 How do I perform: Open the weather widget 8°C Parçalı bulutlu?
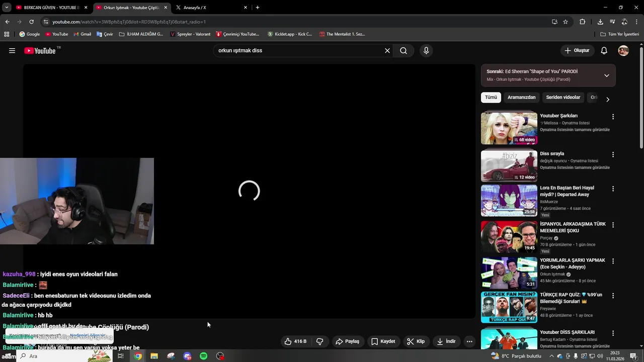point(516,356)
